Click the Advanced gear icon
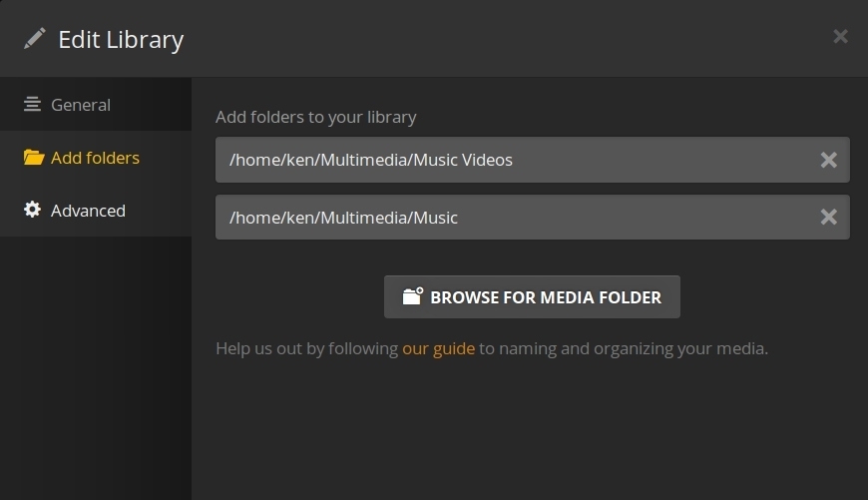The width and height of the screenshot is (868, 500). [33, 211]
